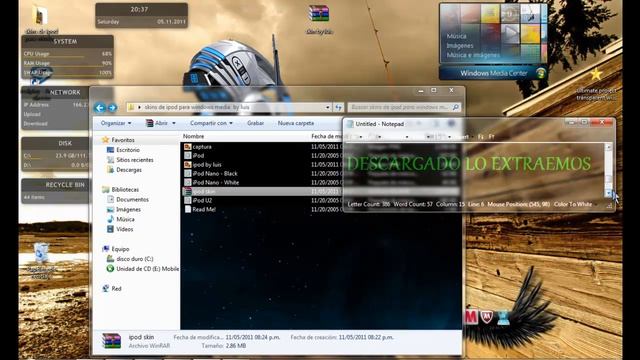This screenshot has width=640, height=360.
Task: Launch Windows Media Center from gadget
Action: (493, 73)
